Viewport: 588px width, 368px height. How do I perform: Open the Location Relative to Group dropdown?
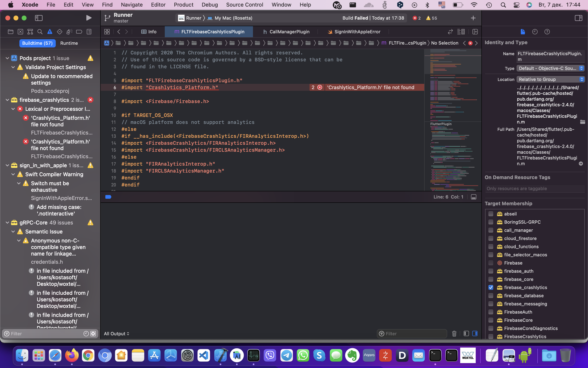(550, 79)
